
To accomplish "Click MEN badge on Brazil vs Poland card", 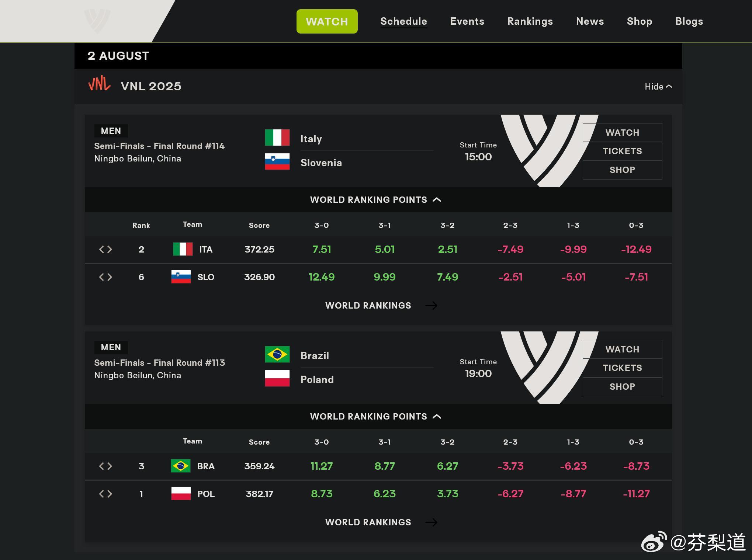I will [x=111, y=347].
